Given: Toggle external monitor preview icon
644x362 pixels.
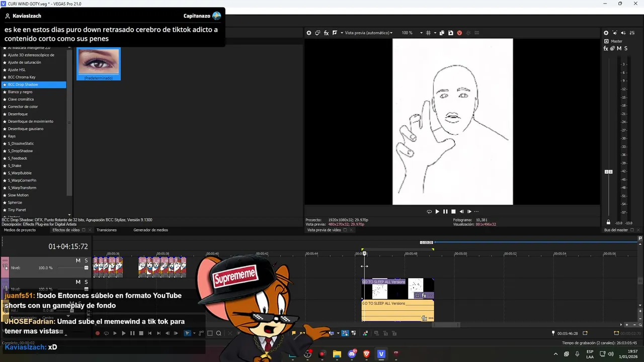Looking at the screenshot, I should click(317, 33).
